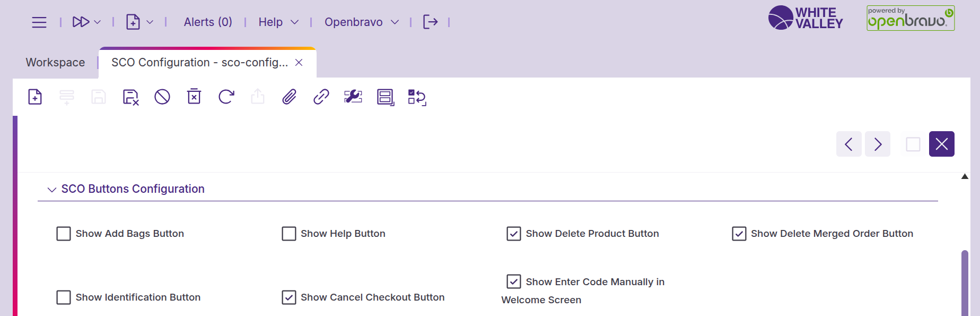Open Alerts (0) link

[208, 22]
